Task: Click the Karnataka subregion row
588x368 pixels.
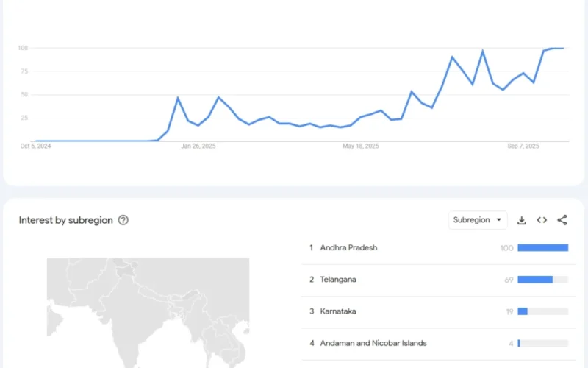Action: point(338,311)
